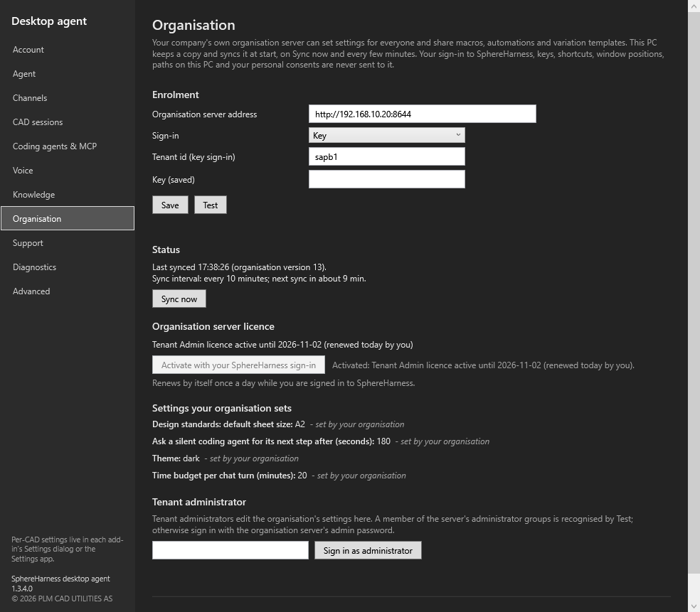This screenshot has height=612, width=700.
Task: Open the Sign-in method dropdown
Action: point(386,135)
